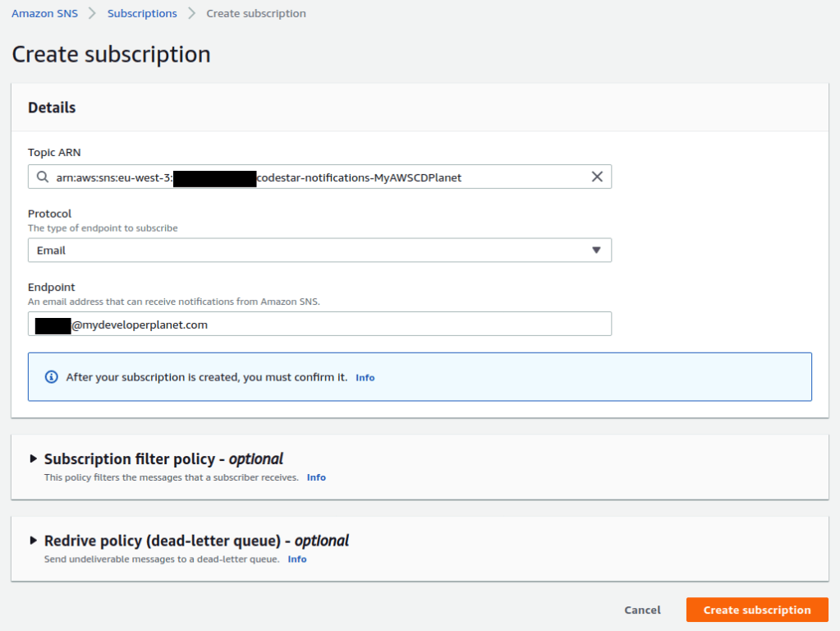Expand Redrive policy dead-letter queue triangle
Image resolution: width=840 pixels, height=631 pixels.
pos(34,541)
